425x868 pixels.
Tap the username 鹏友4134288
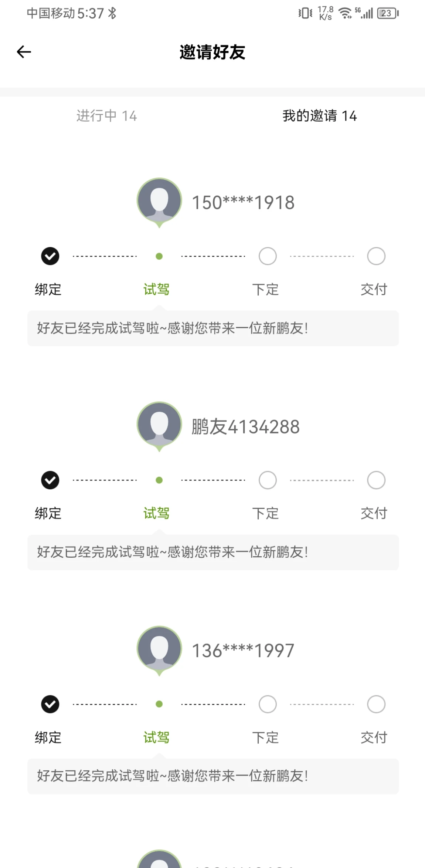pyautogui.click(x=245, y=427)
